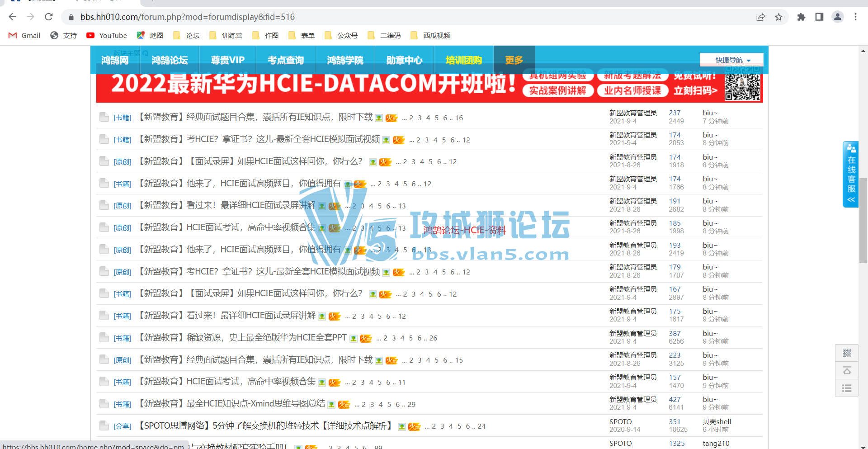Open the 尊贵VIP nav tab

click(227, 60)
